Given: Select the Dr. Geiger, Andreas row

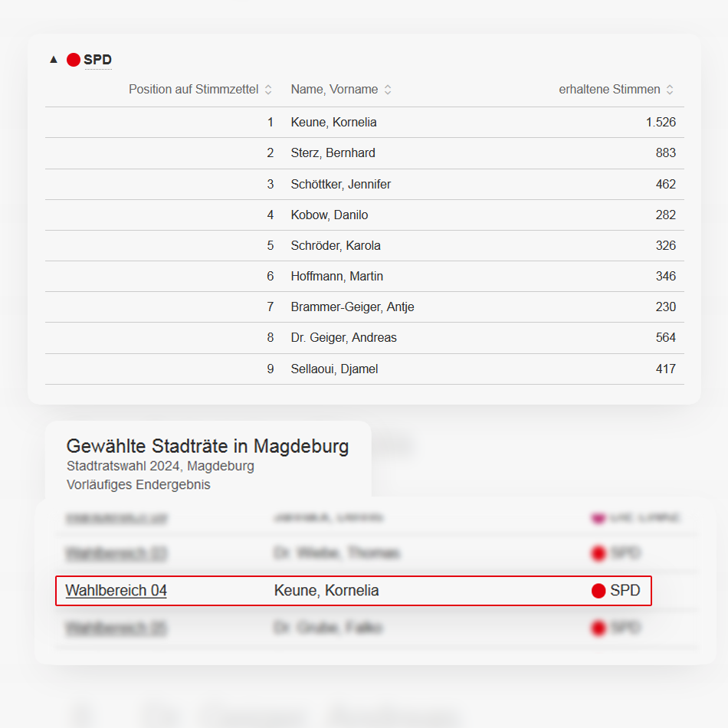Looking at the screenshot, I should point(365,337).
